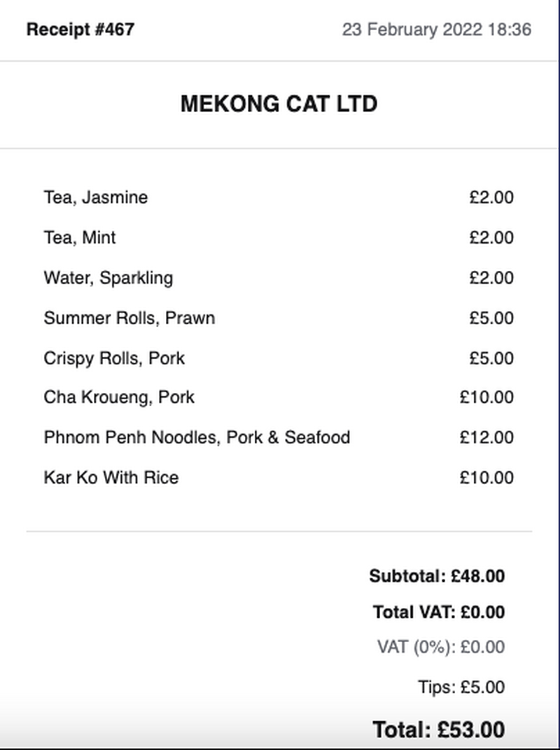Click the Tips: £5.00 line
The height and width of the screenshot is (750, 560).
tap(461, 687)
